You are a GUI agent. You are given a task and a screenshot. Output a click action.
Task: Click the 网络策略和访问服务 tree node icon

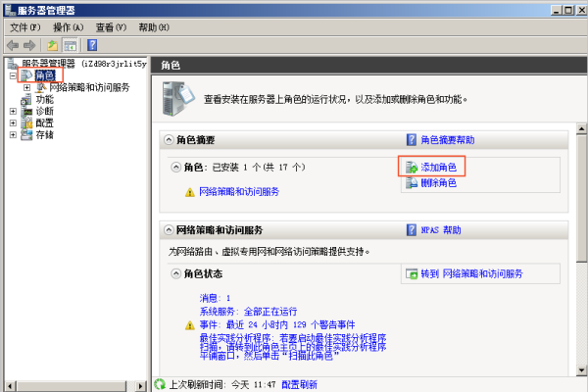tap(41, 87)
